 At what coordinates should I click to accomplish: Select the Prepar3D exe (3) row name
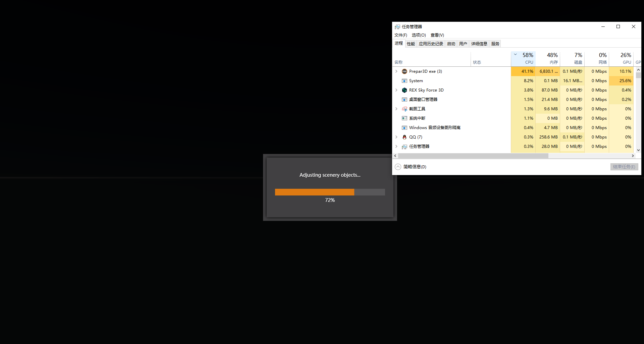(x=425, y=71)
